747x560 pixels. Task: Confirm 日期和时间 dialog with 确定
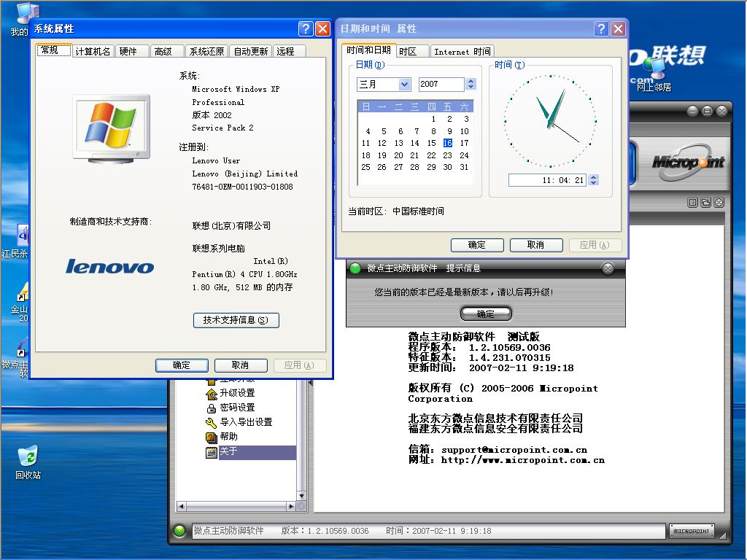[477, 245]
